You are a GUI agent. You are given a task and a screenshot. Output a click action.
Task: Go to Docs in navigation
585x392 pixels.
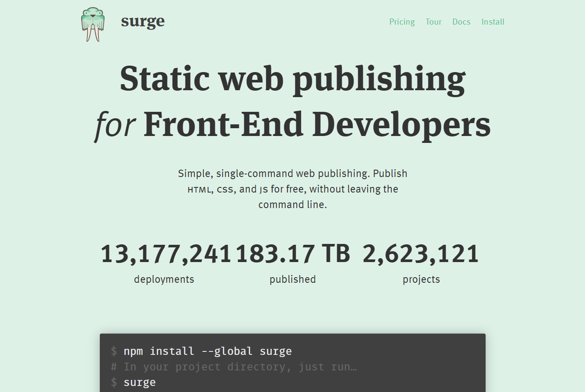(461, 22)
